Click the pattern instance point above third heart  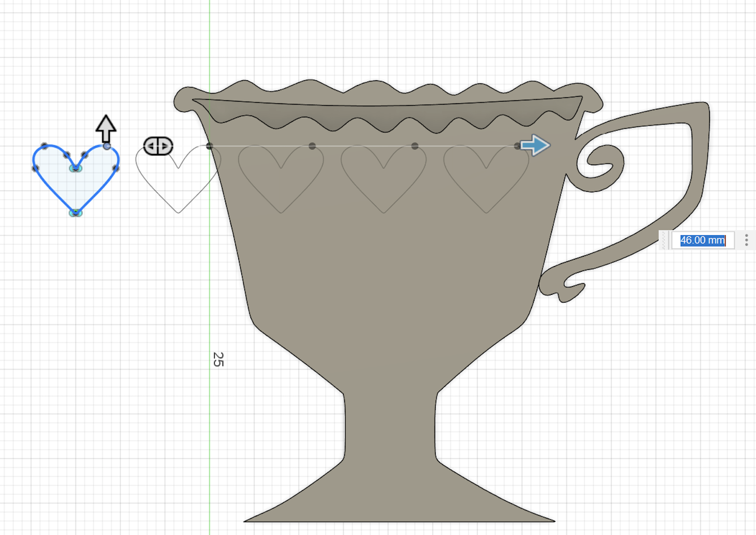[x=415, y=146]
